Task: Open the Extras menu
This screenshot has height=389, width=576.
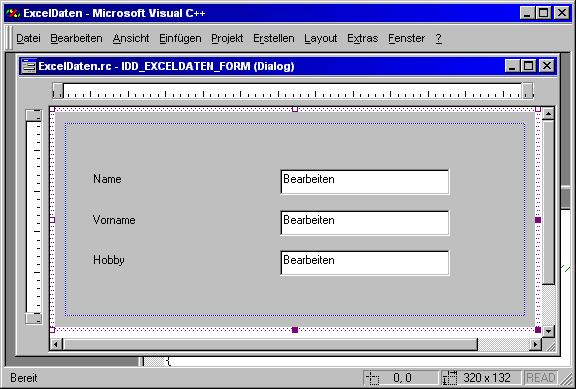Action: pyautogui.click(x=363, y=38)
